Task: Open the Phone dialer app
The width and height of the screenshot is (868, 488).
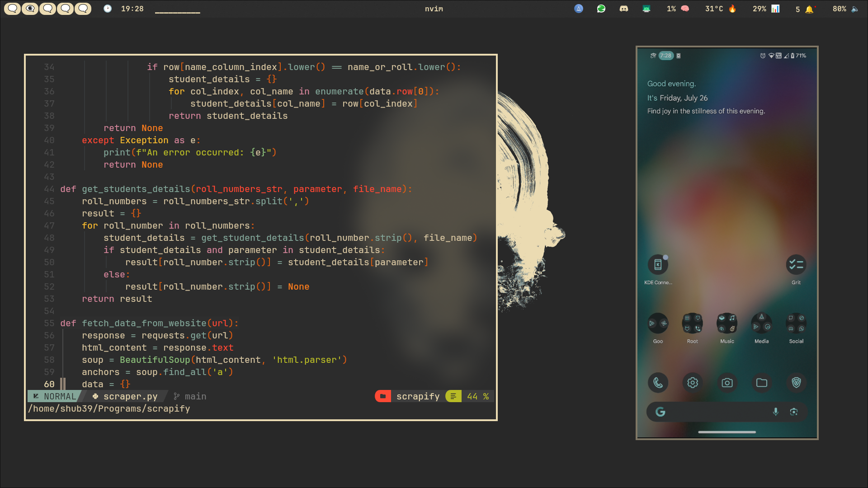Action: click(658, 383)
